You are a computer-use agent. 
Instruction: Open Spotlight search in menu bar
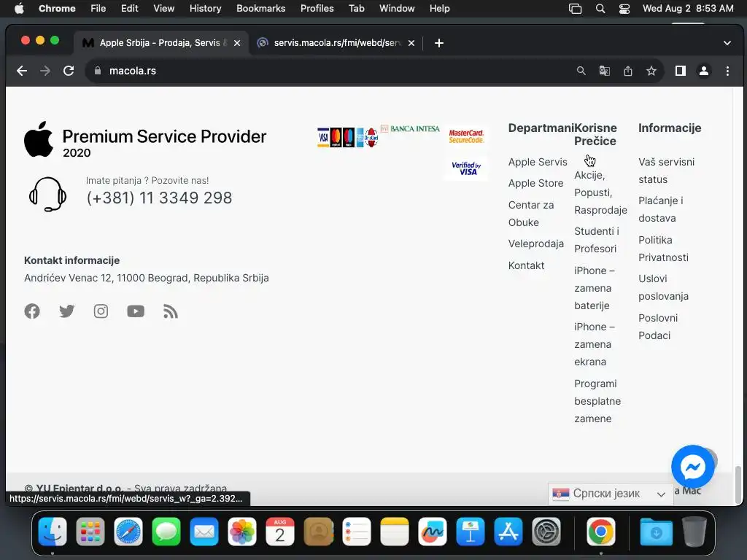point(600,9)
